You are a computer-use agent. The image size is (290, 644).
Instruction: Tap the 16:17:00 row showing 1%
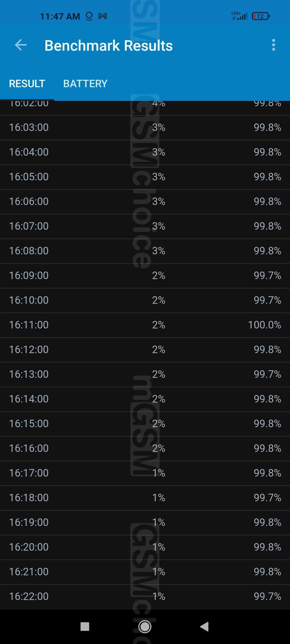point(145,473)
